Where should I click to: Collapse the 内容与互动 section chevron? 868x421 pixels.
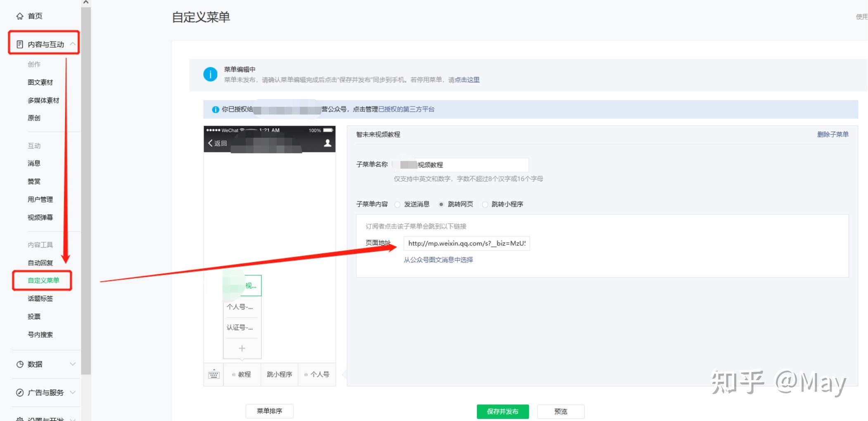[x=73, y=44]
